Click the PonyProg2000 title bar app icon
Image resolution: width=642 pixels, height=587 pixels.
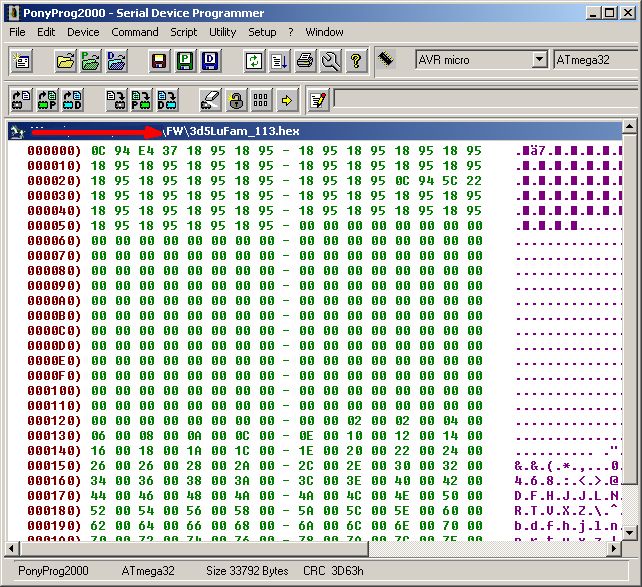pos(14,13)
